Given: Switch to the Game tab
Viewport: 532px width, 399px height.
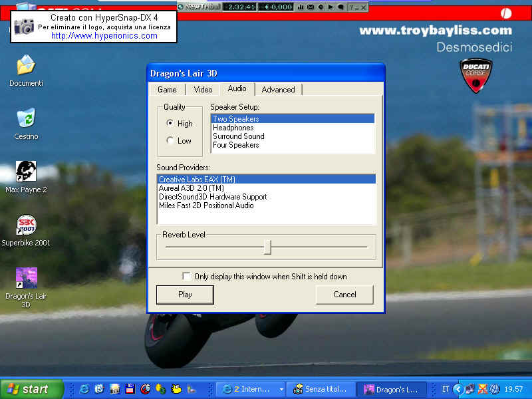Looking at the screenshot, I should 167,90.
